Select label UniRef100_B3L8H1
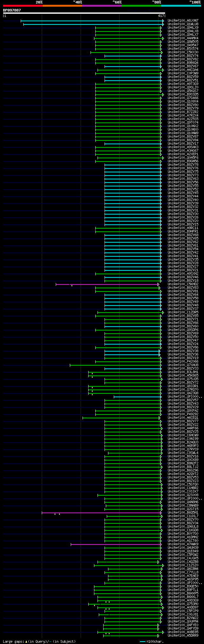The image size is (204, 644). [183, 372]
